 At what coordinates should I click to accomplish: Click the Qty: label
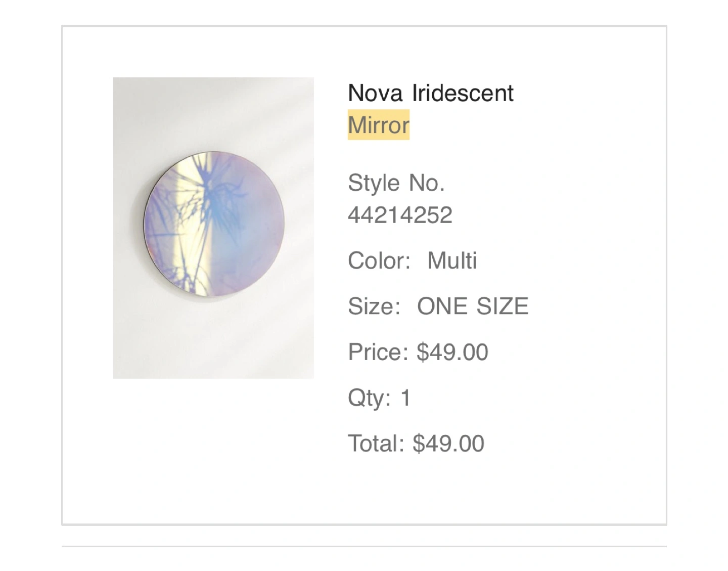tap(370, 398)
